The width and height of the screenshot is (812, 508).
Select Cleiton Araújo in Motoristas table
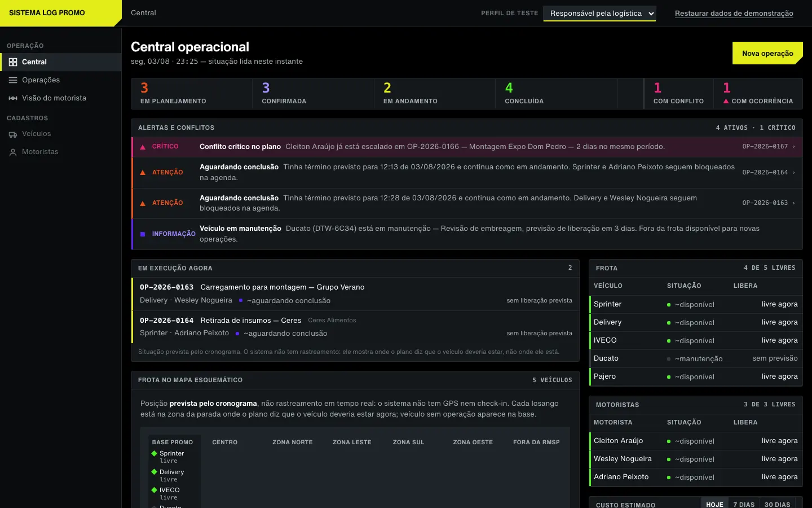pyautogui.click(x=696, y=441)
